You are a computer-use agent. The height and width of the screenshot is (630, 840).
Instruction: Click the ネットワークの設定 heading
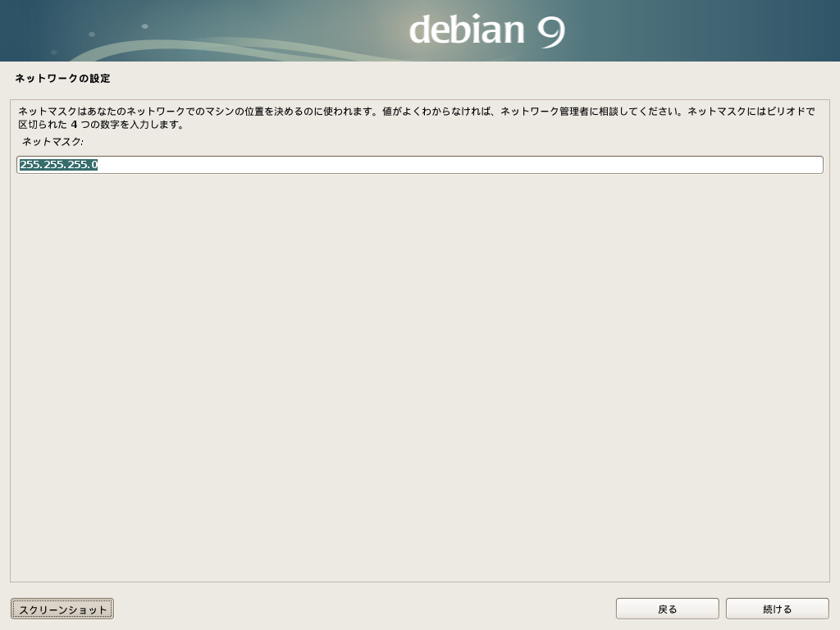click(62, 78)
